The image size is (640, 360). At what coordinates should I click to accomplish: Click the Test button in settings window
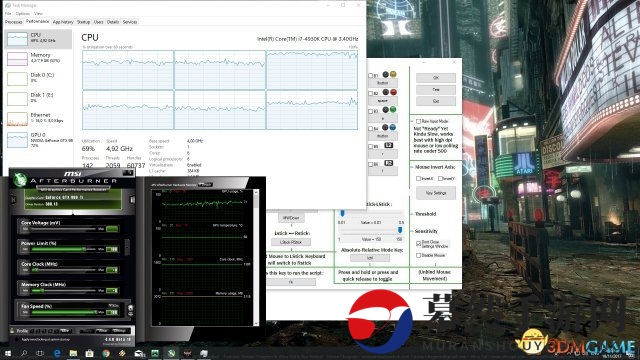point(436,89)
